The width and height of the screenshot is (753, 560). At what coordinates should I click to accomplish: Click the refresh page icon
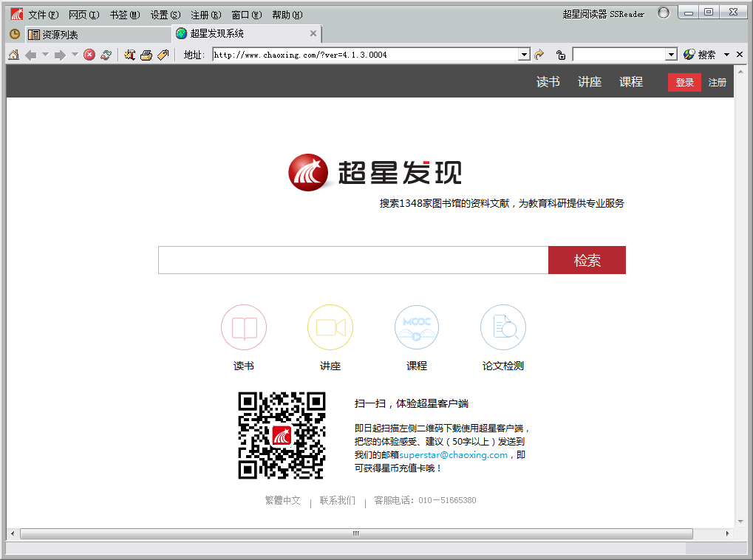coord(106,55)
